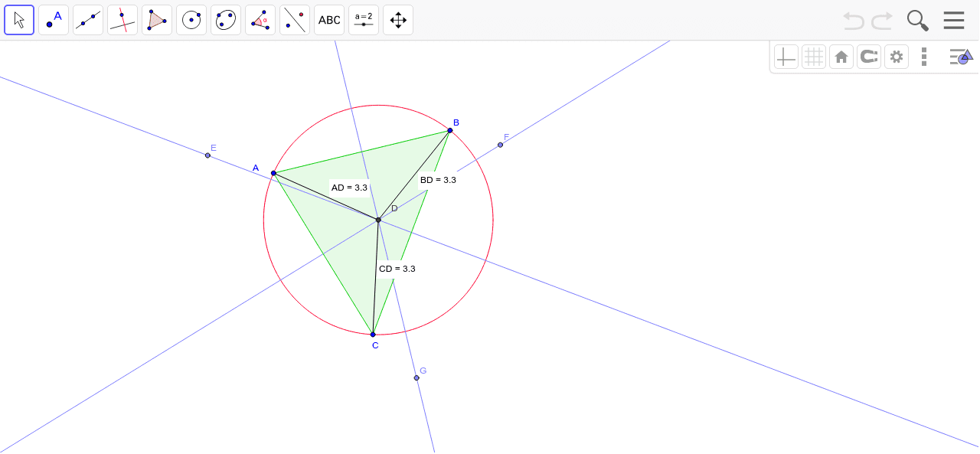The height and width of the screenshot is (454, 980).
Task: Select the Circle with Center tool
Action: coord(191,20)
